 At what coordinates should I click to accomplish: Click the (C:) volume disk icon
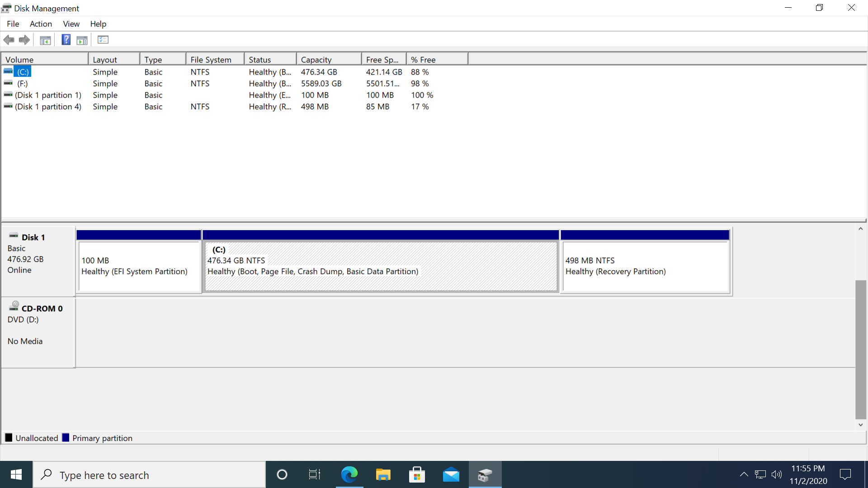pos(8,71)
